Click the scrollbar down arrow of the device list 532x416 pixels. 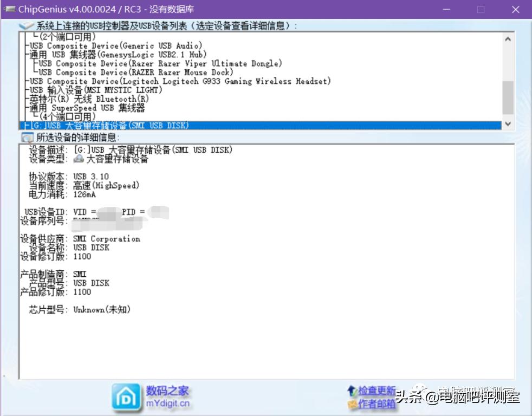[507, 123]
